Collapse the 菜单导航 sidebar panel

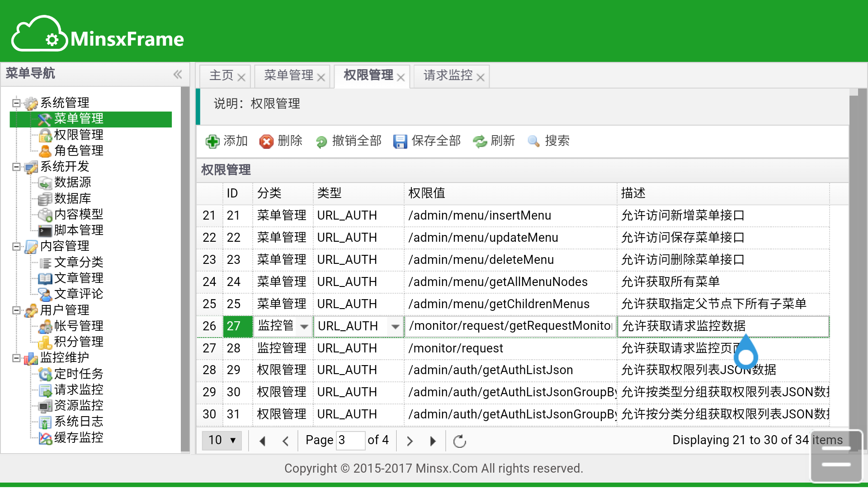(178, 74)
